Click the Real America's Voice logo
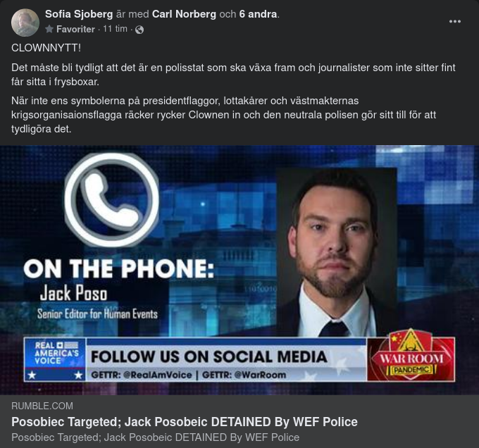Image resolution: width=479 pixels, height=448 pixels. (x=55, y=359)
